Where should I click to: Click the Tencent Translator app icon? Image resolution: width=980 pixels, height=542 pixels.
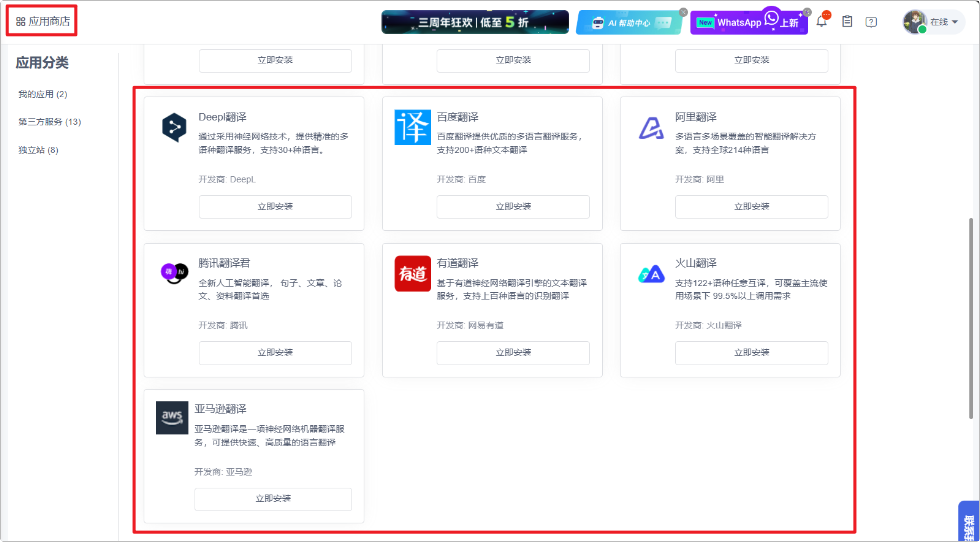click(x=174, y=273)
